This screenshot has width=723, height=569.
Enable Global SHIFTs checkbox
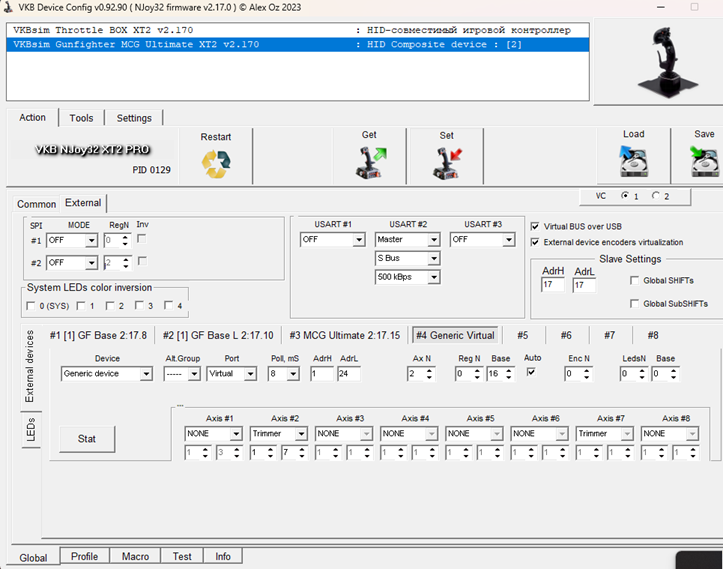tap(634, 280)
